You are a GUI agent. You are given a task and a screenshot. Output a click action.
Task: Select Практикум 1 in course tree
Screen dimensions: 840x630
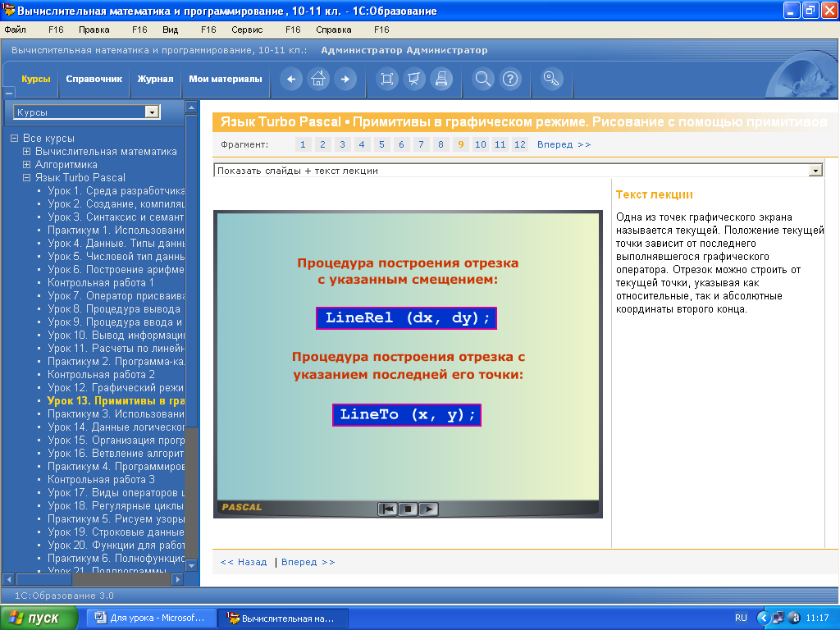[x=116, y=230]
